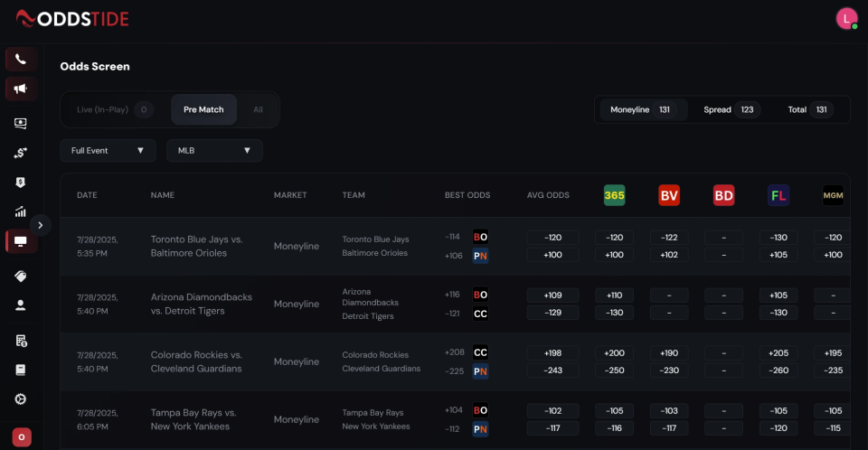Click PN icon for New York Yankees best odds
Screen dimensions: 868x450
pyautogui.click(x=480, y=429)
